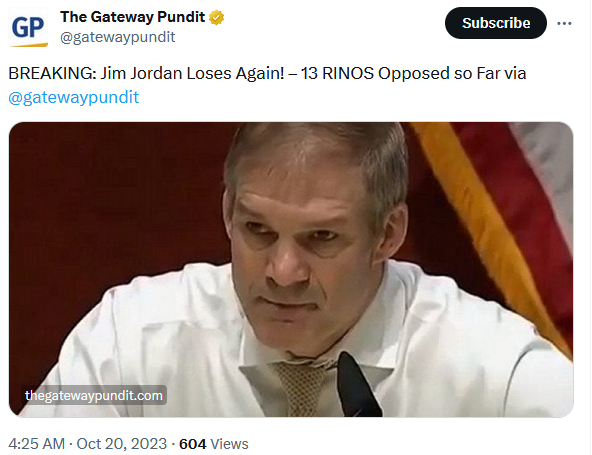Open The Gateway Pundit display name

132,17
